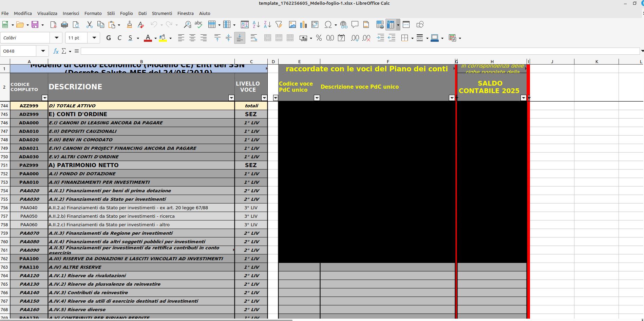Open the SALDO CONTABILE 2025 filter dropdown
Screen dimensions: 644x321
(523, 98)
